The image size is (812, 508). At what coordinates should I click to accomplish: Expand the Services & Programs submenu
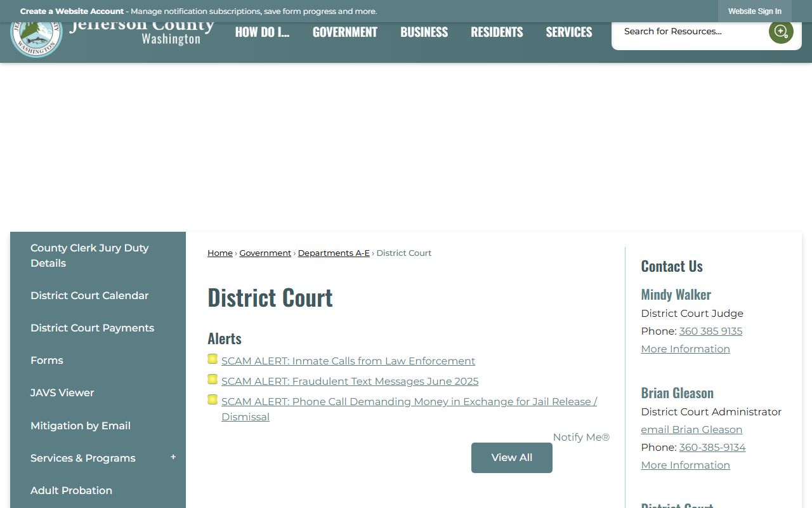coord(173,457)
